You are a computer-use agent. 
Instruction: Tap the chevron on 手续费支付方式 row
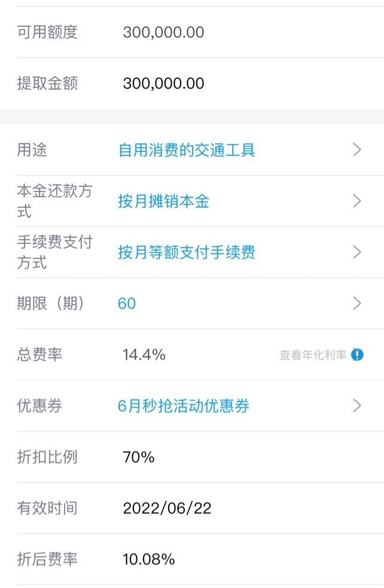click(x=357, y=252)
